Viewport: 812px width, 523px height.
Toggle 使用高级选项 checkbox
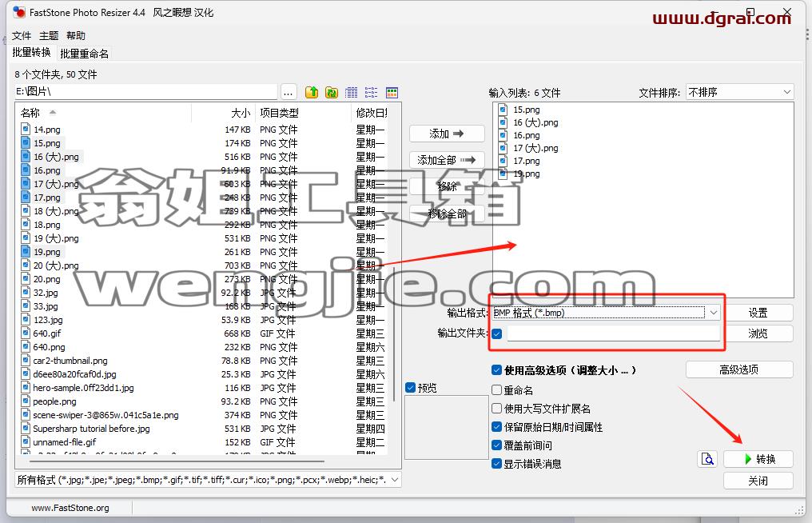pos(496,369)
